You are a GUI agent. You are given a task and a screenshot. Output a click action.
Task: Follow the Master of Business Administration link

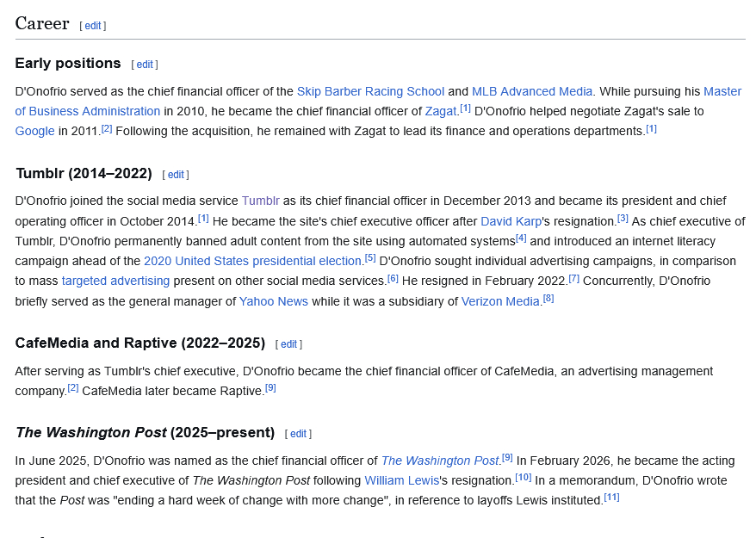point(87,111)
